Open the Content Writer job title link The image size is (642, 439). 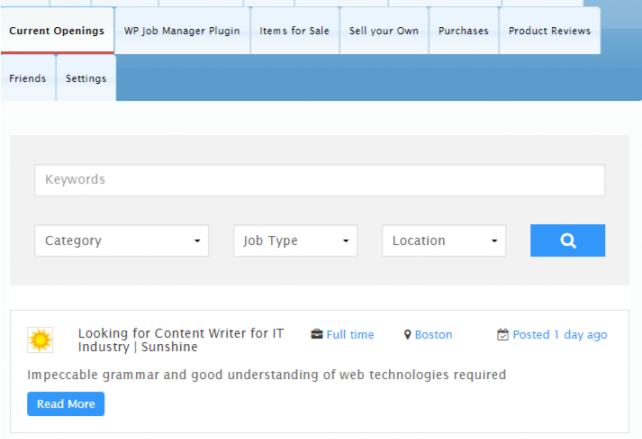pyautogui.click(x=180, y=340)
